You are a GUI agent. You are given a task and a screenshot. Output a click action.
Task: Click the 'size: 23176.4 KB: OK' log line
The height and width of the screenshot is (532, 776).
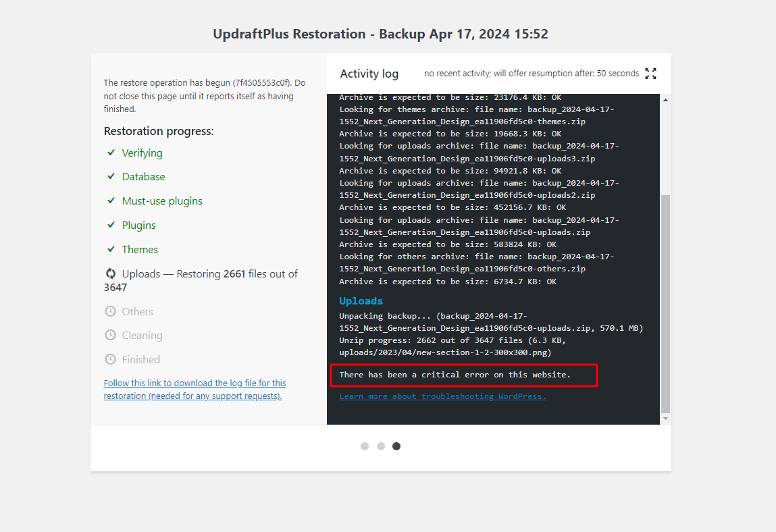point(450,97)
